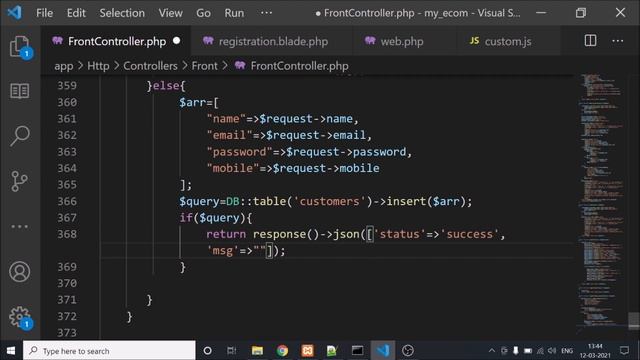The height and width of the screenshot is (360, 640).
Task: Open the Windows notification center
Action: tap(624, 351)
